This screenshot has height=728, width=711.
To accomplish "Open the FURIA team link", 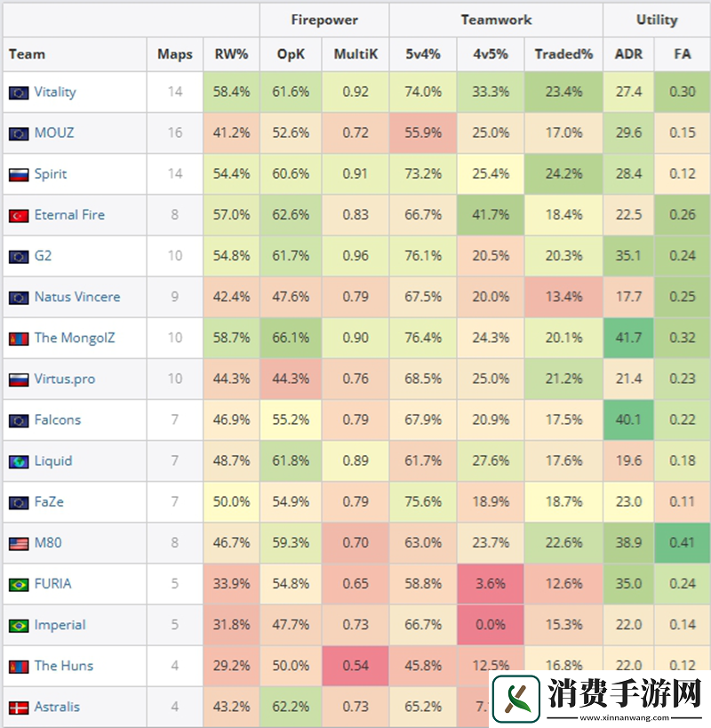I will pos(53,584).
